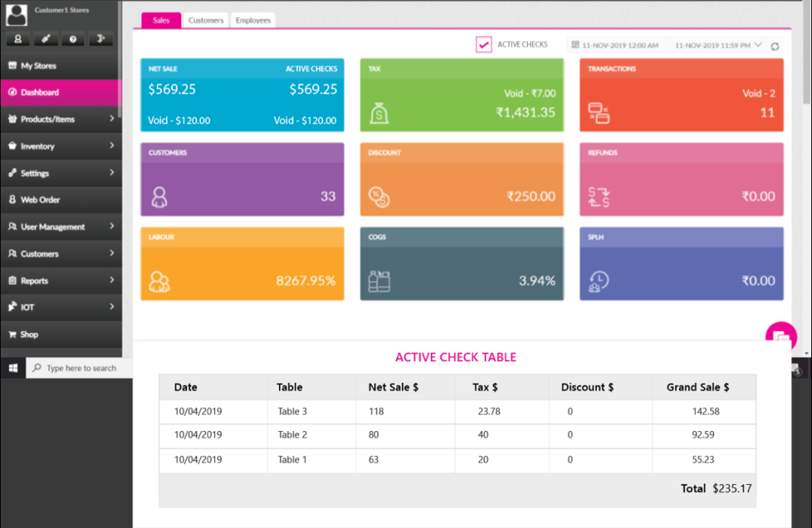Click the Tax money bag icon
The image size is (812, 528).
pyautogui.click(x=379, y=112)
